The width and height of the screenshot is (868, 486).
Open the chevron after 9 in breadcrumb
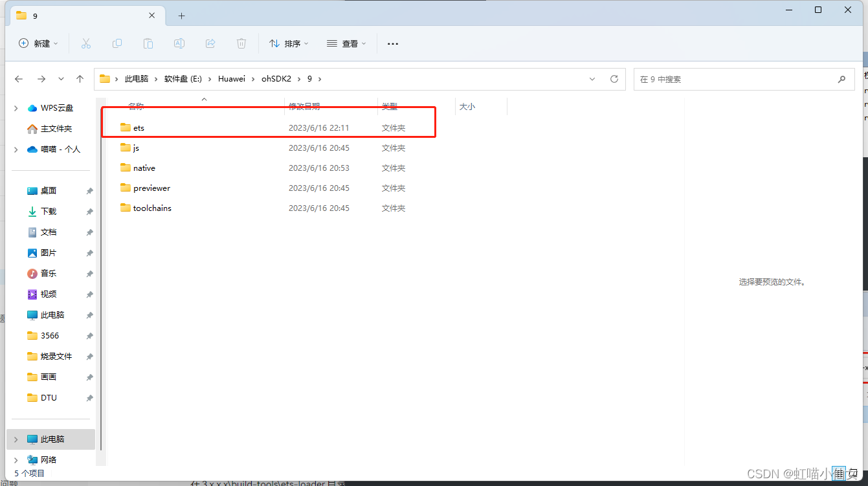pos(319,79)
